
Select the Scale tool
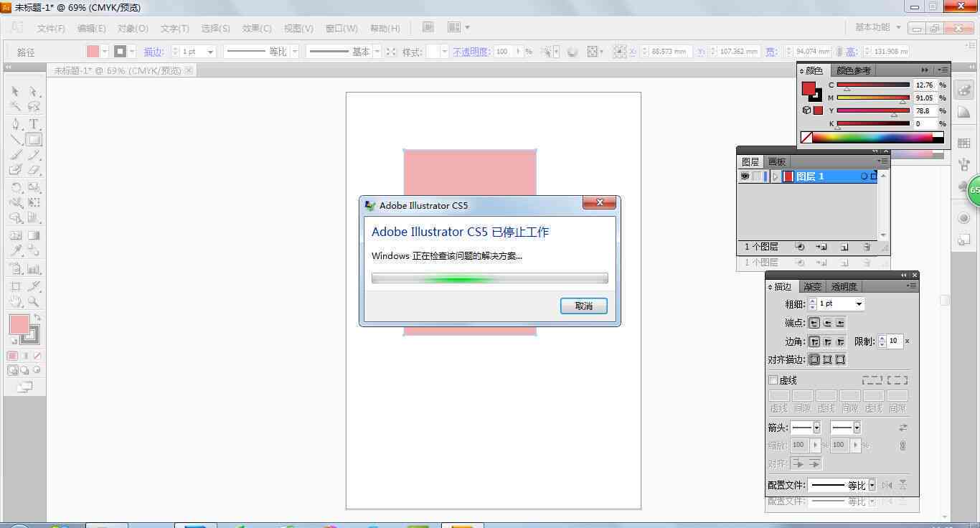click(x=34, y=188)
